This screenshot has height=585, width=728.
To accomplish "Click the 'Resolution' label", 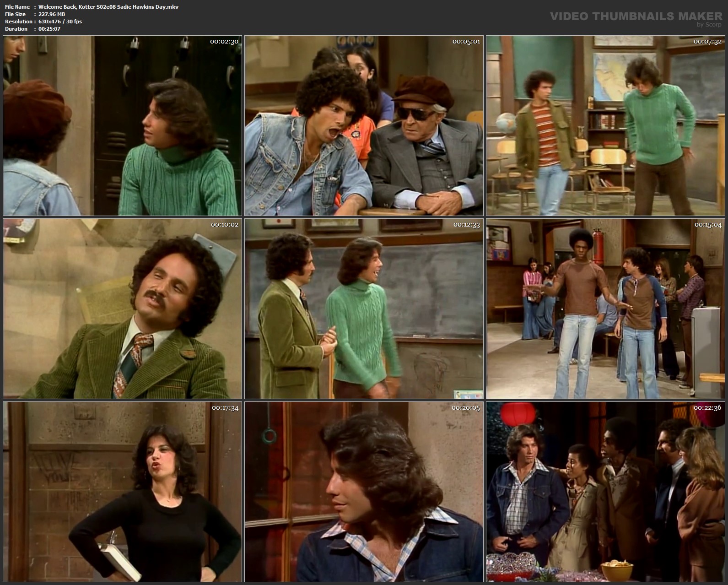I will (19, 22).
